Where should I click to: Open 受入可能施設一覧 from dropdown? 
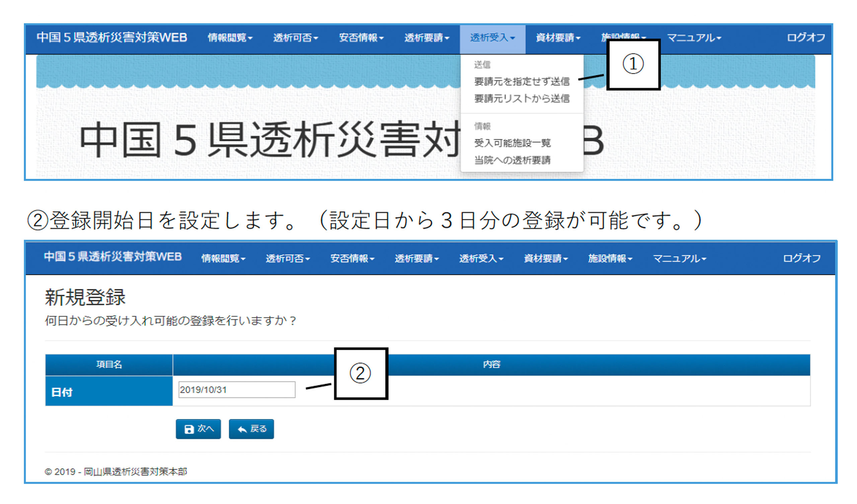click(512, 143)
